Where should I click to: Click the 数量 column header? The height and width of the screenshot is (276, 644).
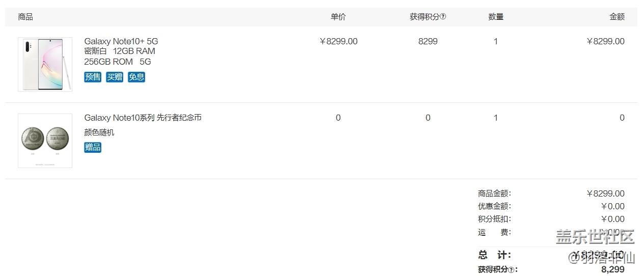click(x=496, y=17)
